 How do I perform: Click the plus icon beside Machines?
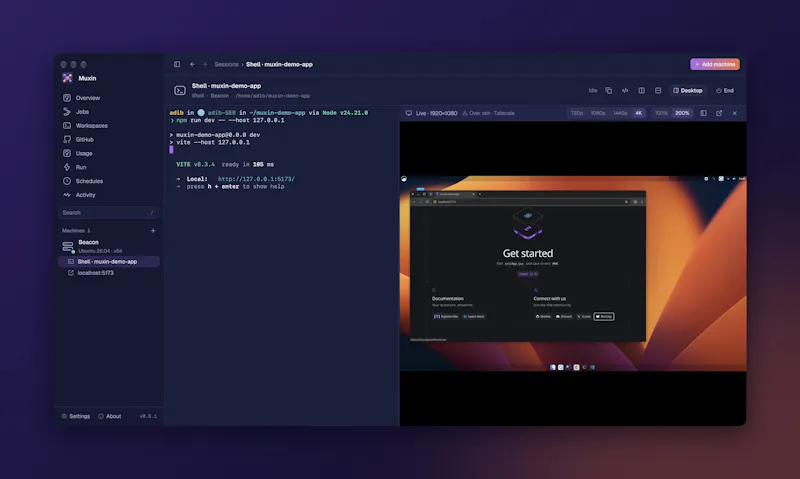coord(153,231)
